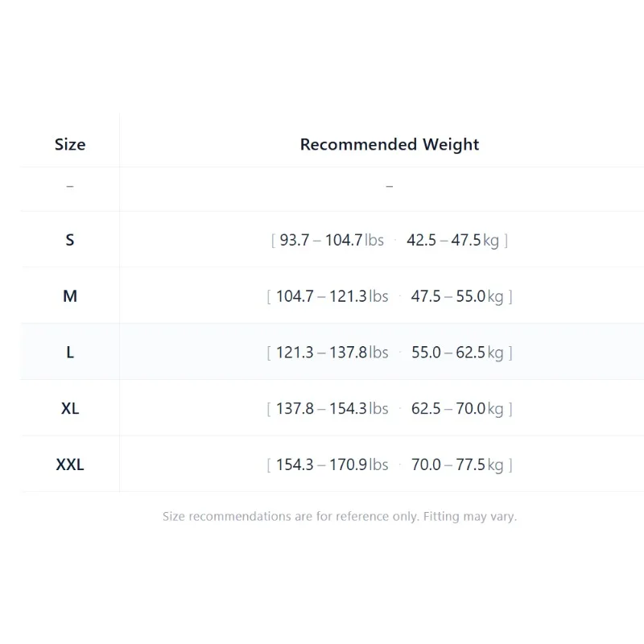
Task: Pick the XL size row label
Action: [x=70, y=408]
